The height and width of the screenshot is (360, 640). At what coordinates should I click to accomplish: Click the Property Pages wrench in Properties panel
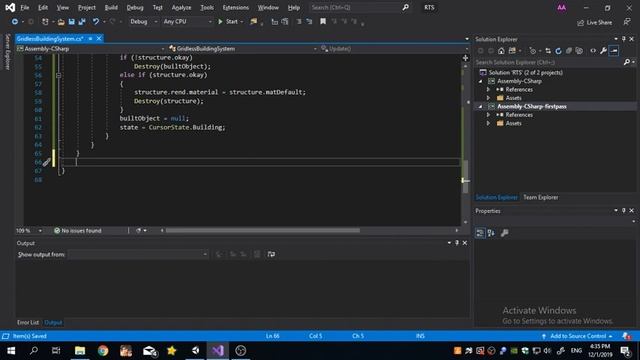click(504, 233)
